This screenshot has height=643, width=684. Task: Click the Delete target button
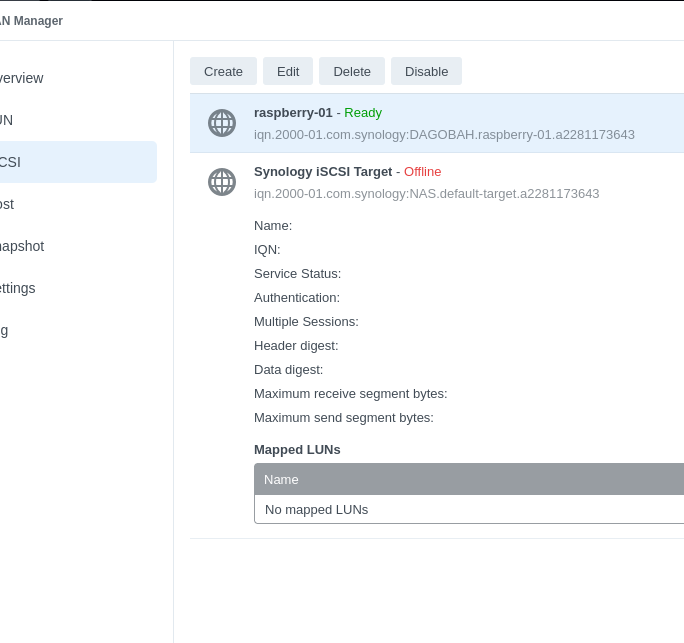click(x=352, y=71)
